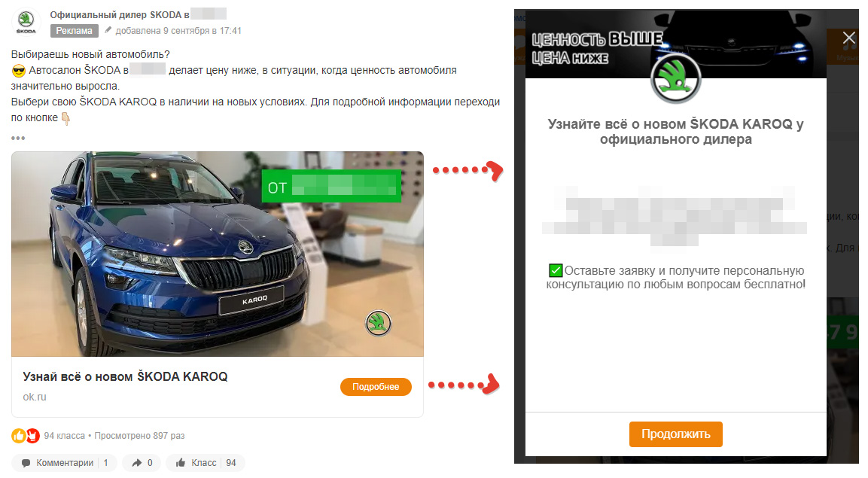Click small ŠKODA badge on car photo
The height and width of the screenshot is (478, 868).
(379, 323)
